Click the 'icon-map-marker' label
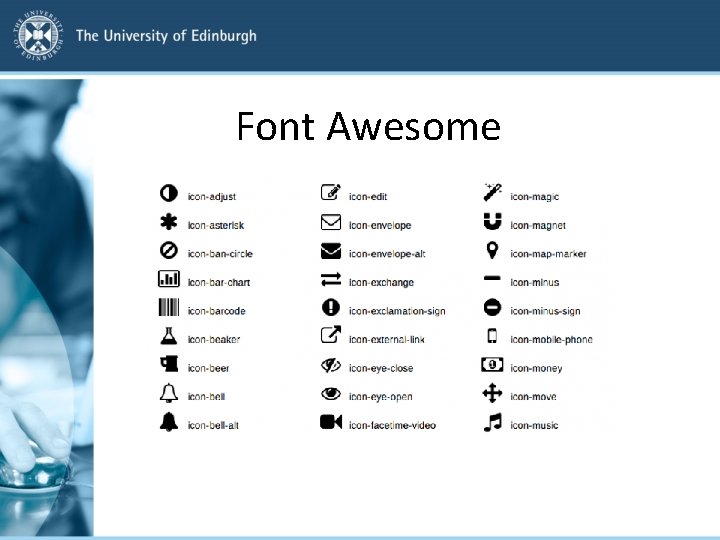The image size is (720, 540). pyautogui.click(x=548, y=253)
